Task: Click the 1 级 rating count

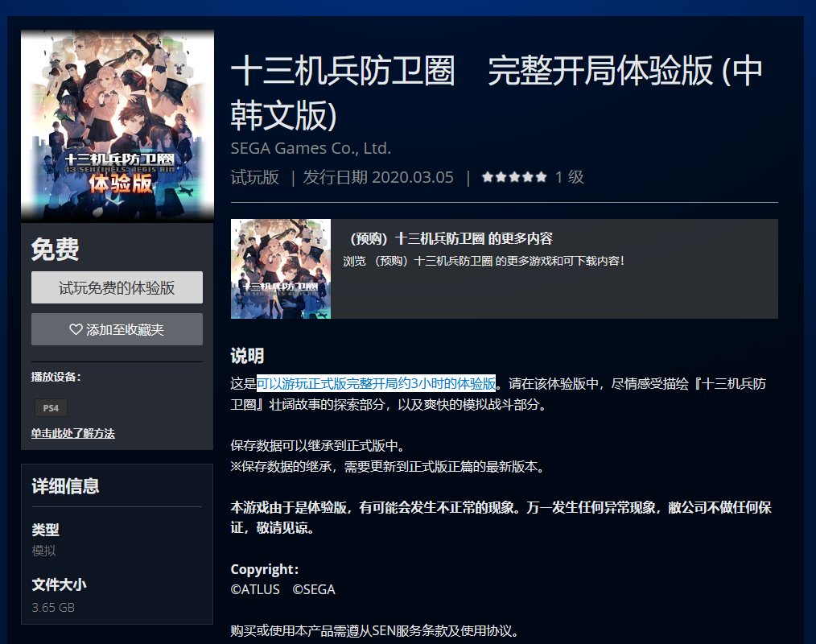Action: 569,177
